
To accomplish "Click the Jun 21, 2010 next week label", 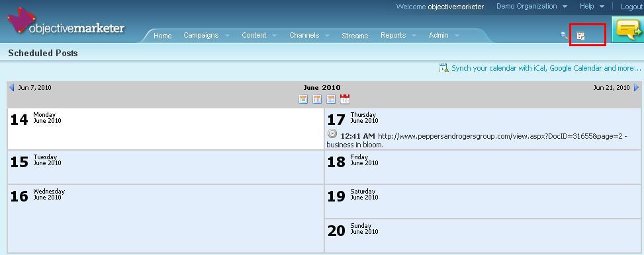I will [x=612, y=87].
